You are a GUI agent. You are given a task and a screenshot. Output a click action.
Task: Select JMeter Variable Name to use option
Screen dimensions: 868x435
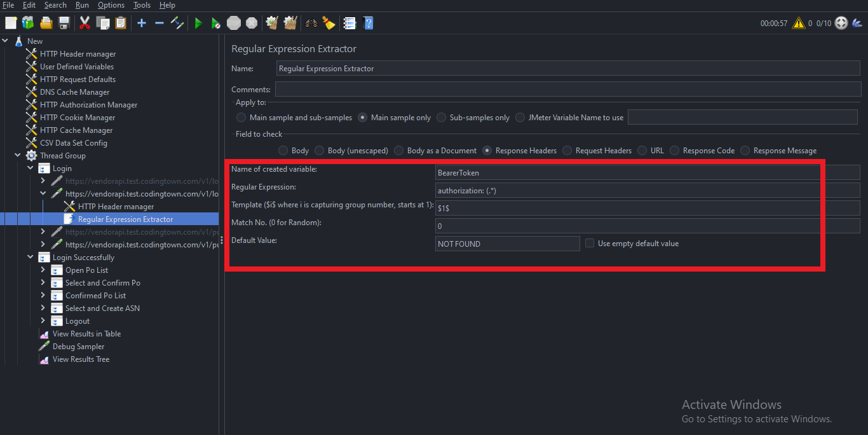[x=520, y=118]
